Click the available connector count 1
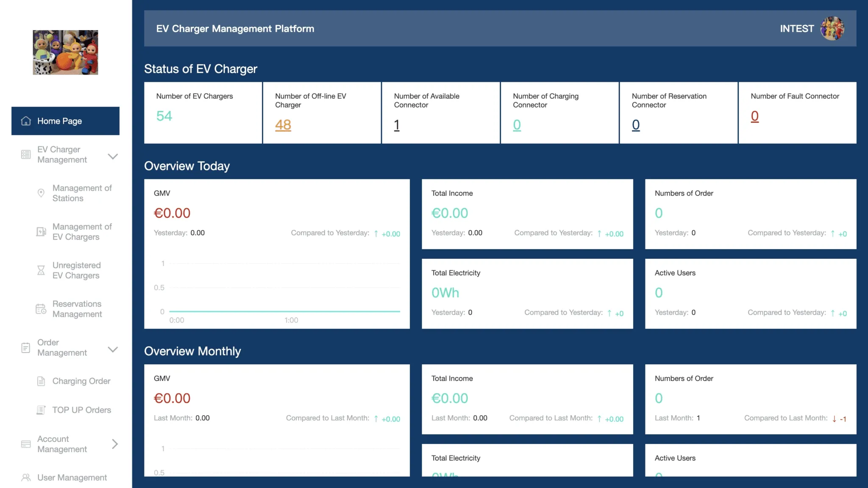868x488 pixels. point(397,125)
